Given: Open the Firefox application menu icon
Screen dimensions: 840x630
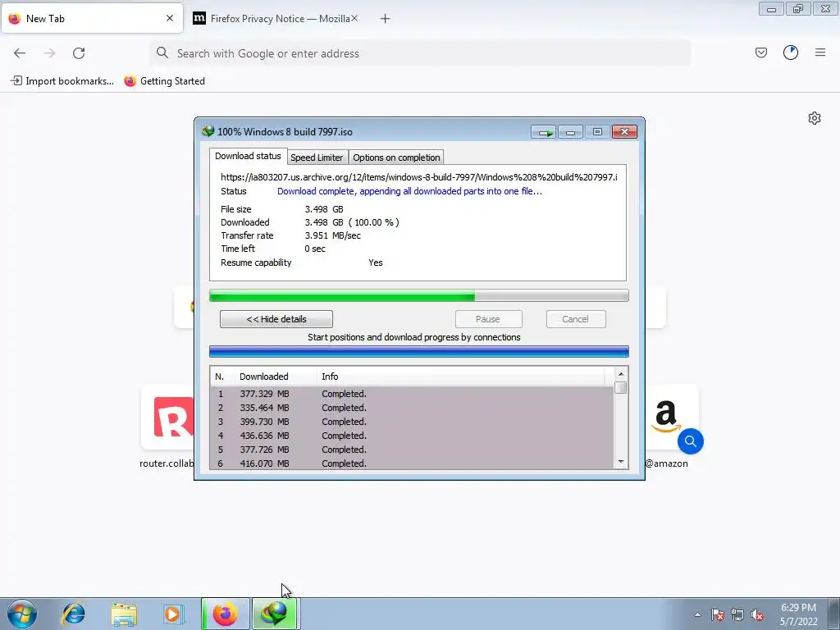Looking at the screenshot, I should pos(819,52).
